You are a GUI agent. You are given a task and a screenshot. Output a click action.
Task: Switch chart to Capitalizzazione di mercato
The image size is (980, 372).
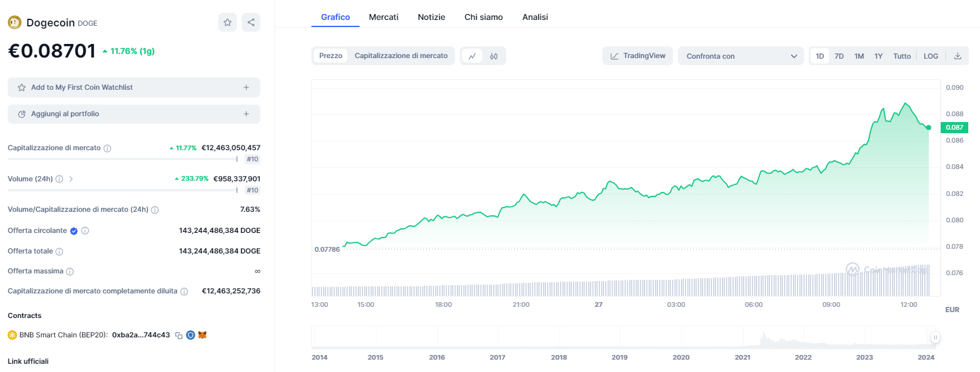[x=401, y=56]
